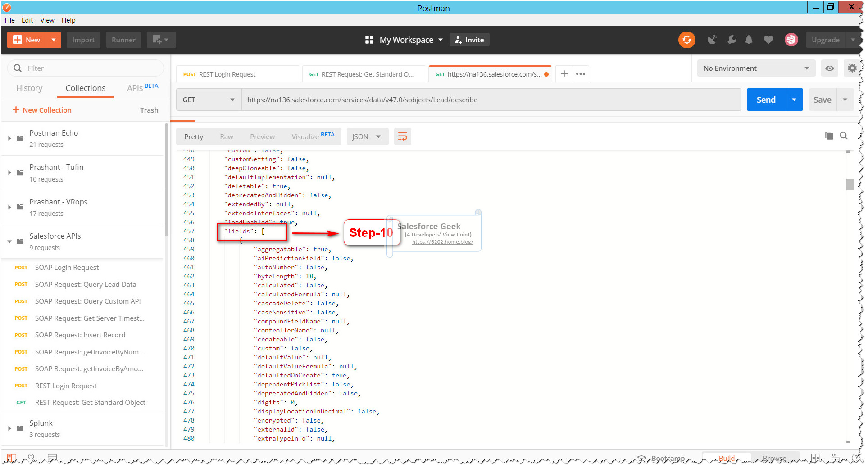Image resolution: width=868 pixels, height=468 pixels.
Task: Open the No Environment dropdown
Action: [x=756, y=68]
